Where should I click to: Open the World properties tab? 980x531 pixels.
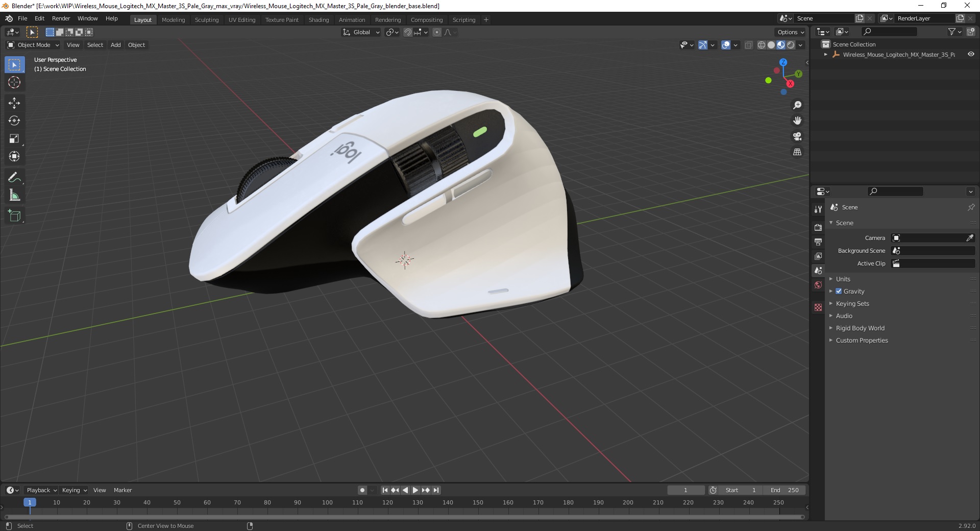pyautogui.click(x=818, y=285)
